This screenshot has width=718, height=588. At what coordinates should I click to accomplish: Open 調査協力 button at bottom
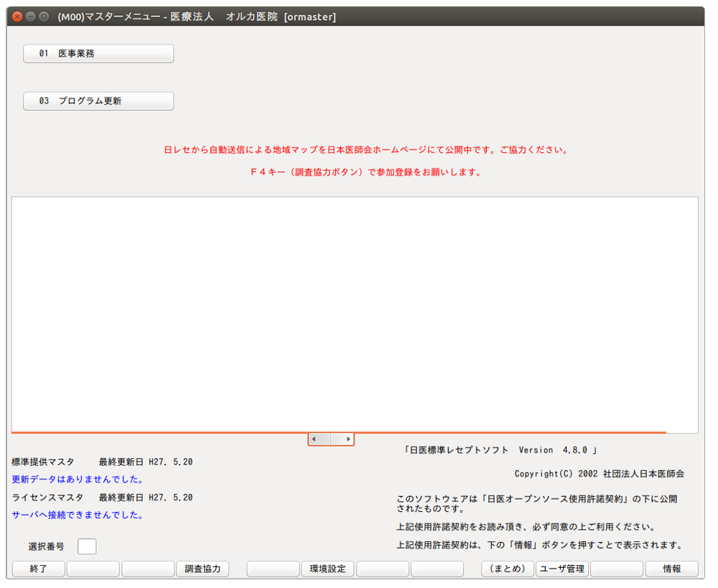[202, 569]
